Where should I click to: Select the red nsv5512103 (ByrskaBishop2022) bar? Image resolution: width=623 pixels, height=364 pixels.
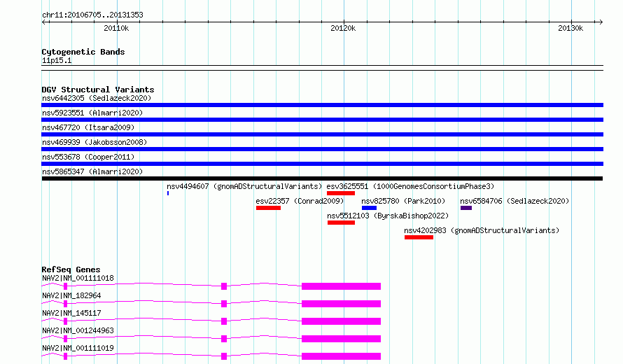point(342,223)
